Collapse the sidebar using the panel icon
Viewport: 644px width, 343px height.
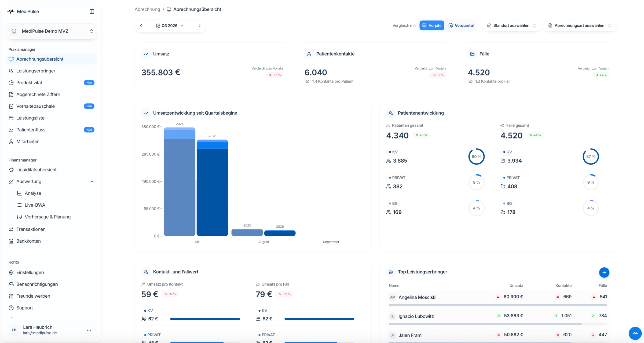[92, 12]
